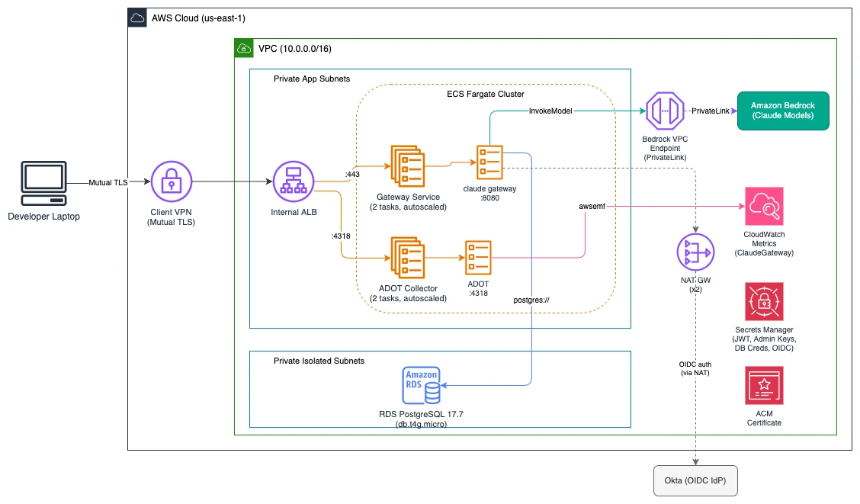Click the ADOT :4318 container icon
860x504 pixels.
pyautogui.click(x=478, y=258)
